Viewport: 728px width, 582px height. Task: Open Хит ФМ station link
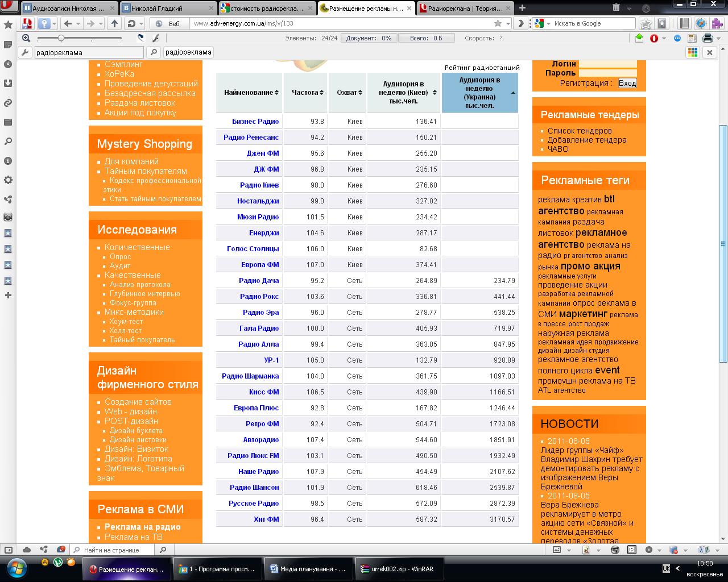point(266,519)
